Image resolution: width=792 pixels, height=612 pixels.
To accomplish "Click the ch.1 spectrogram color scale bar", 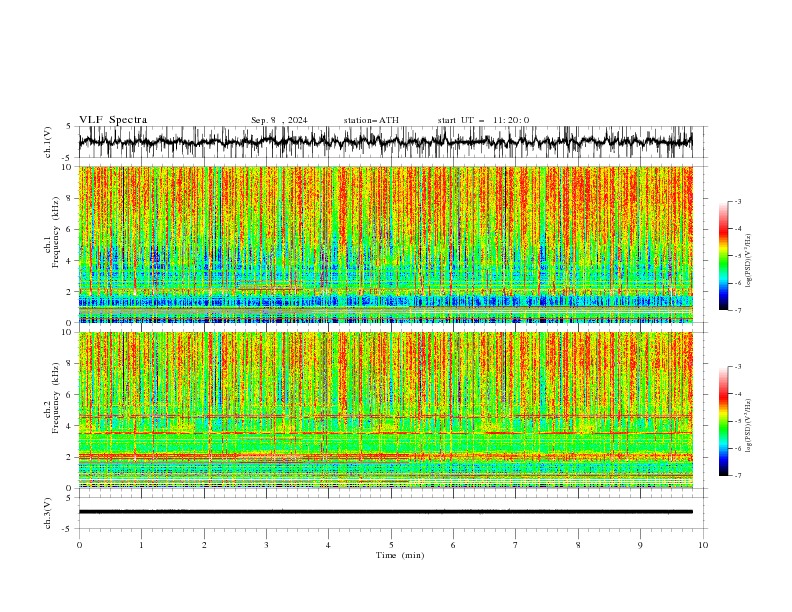I will (723, 256).
